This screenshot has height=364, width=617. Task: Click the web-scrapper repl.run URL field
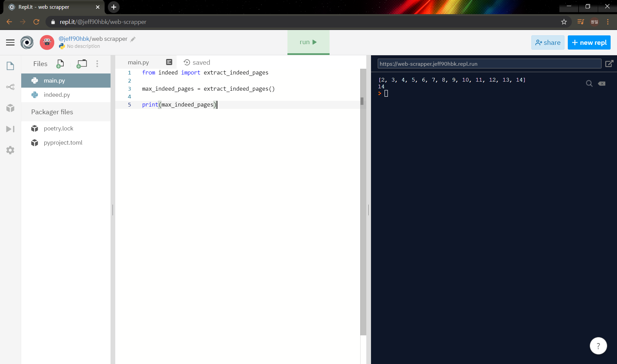489,64
